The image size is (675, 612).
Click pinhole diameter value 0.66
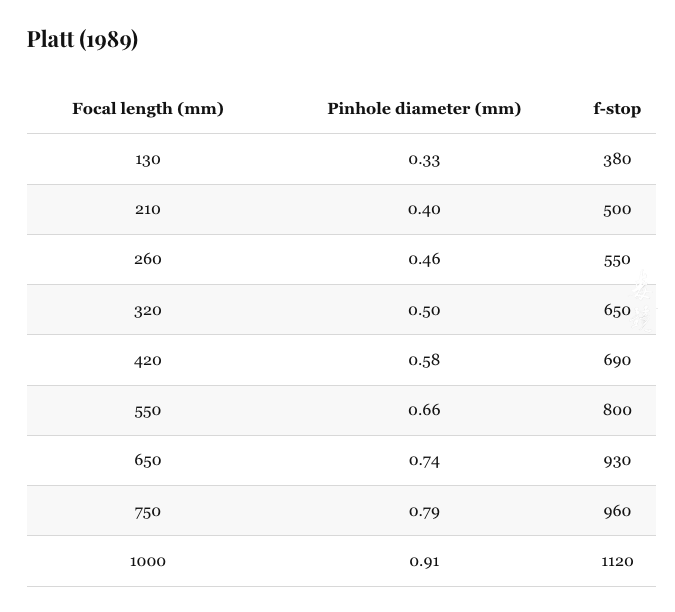[424, 410]
